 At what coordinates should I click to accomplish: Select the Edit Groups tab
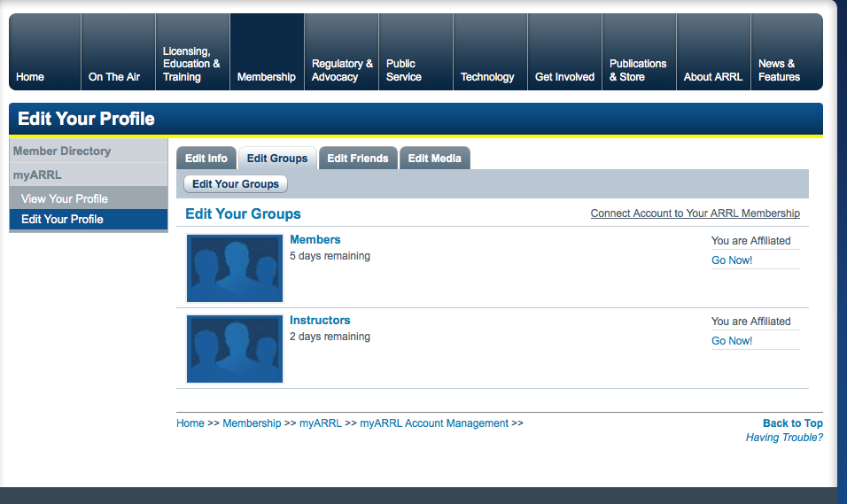pyautogui.click(x=277, y=159)
